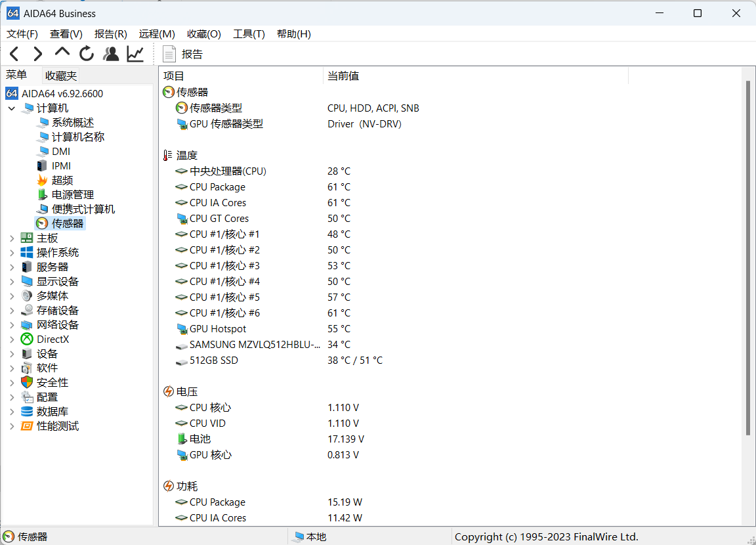Select 系统概述 in the tree

point(72,123)
